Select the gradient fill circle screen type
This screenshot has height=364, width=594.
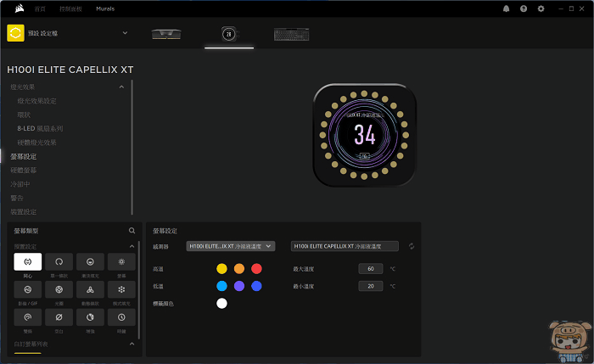point(90,261)
